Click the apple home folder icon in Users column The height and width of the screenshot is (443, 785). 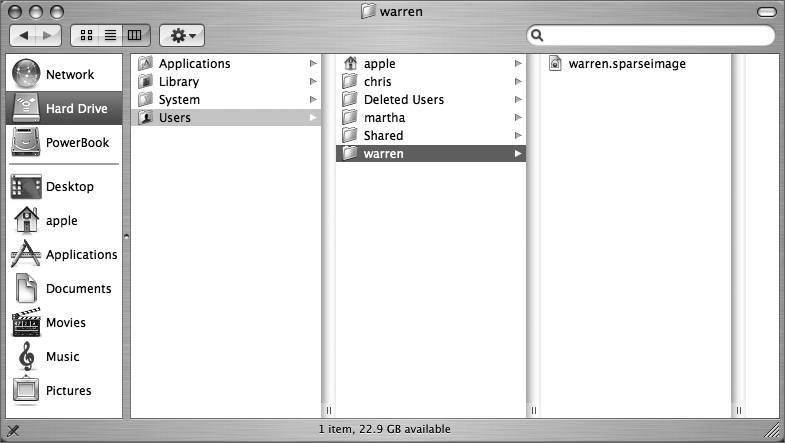tap(350, 64)
